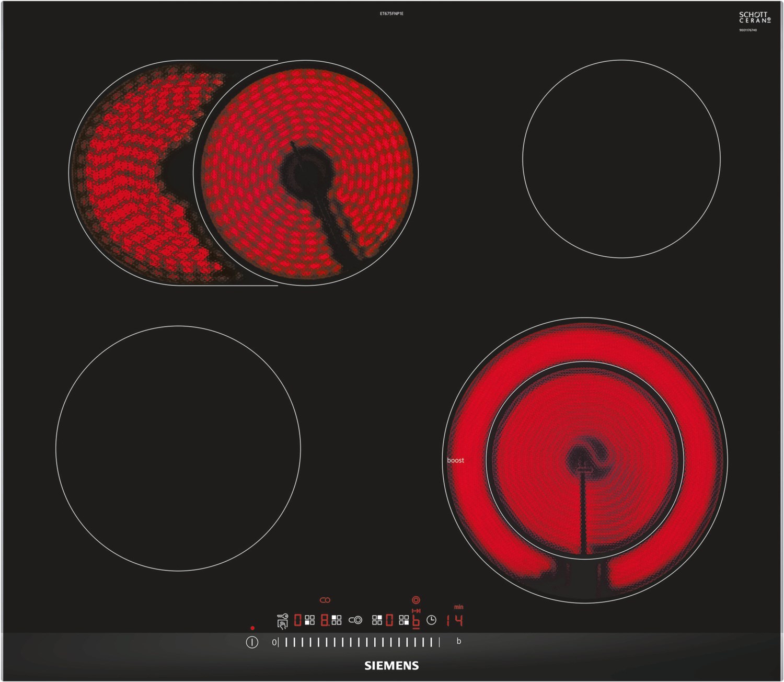Tap the front-left heat level 0 display
The image size is (784, 682).
pos(298,620)
